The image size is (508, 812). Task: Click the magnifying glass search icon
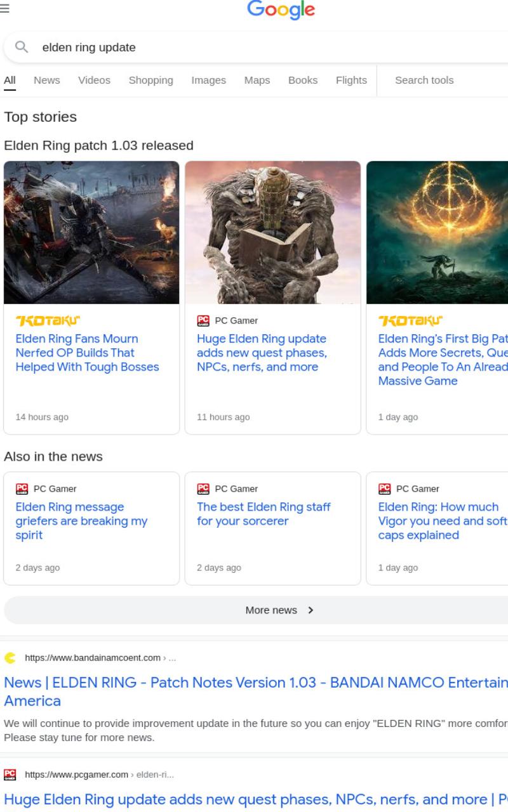click(22, 47)
